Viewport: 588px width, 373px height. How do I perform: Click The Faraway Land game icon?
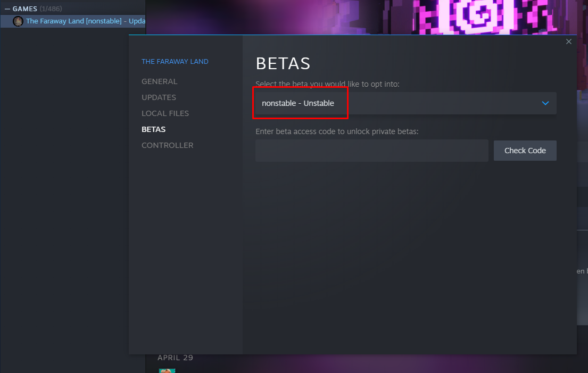pyautogui.click(x=18, y=21)
